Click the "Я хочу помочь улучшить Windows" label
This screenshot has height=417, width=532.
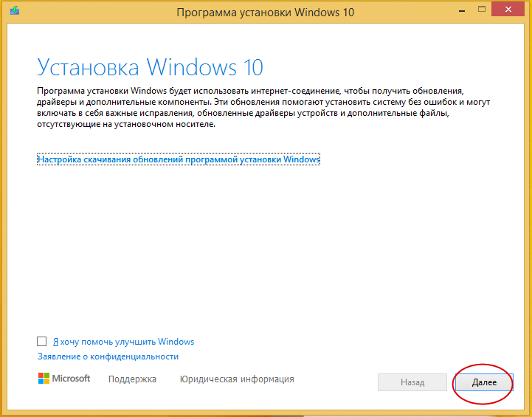[x=123, y=342]
